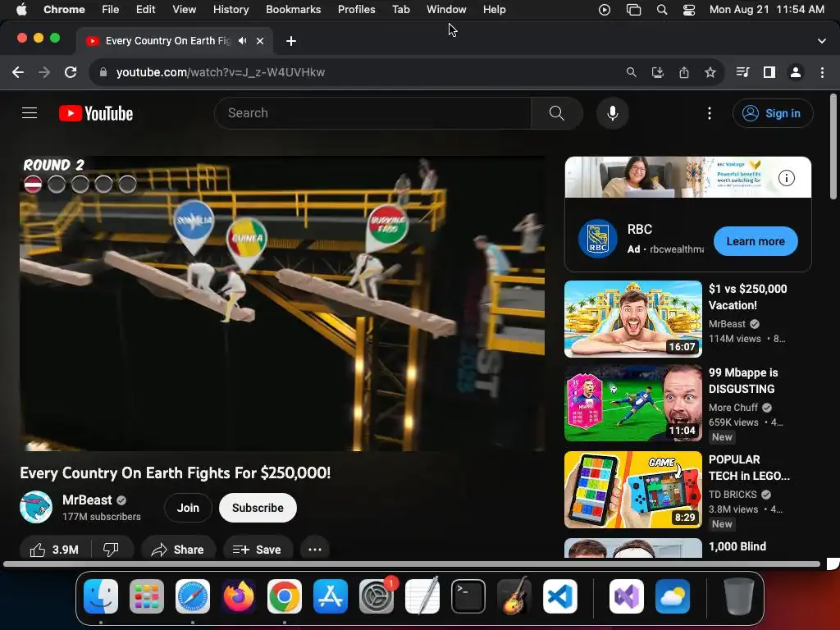Share this page via address bar icon
Screen dimensions: 840x630
684,72
